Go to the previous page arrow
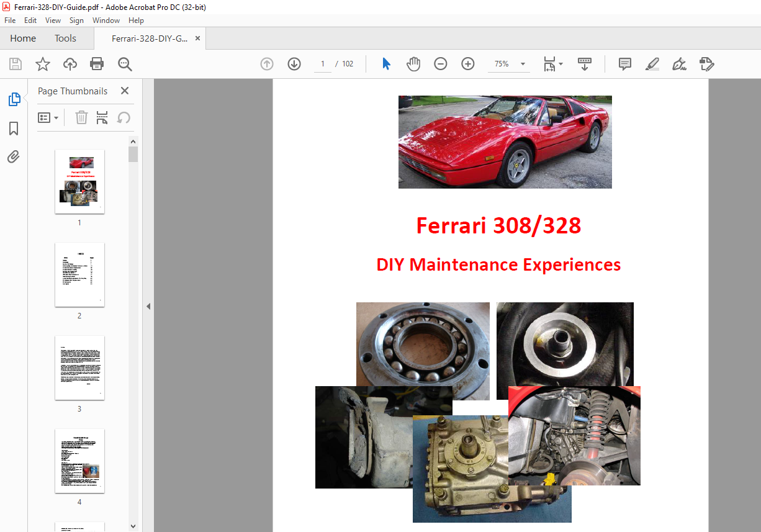 [267, 64]
